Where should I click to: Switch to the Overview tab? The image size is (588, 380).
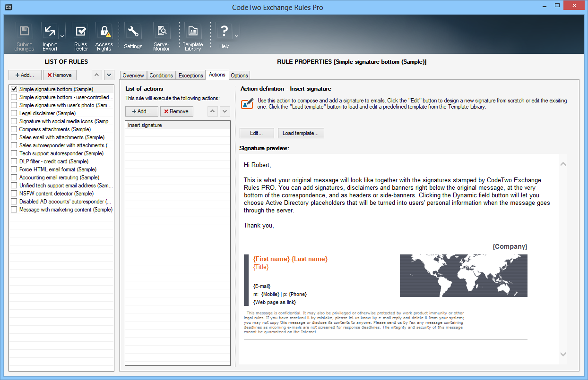pyautogui.click(x=133, y=76)
